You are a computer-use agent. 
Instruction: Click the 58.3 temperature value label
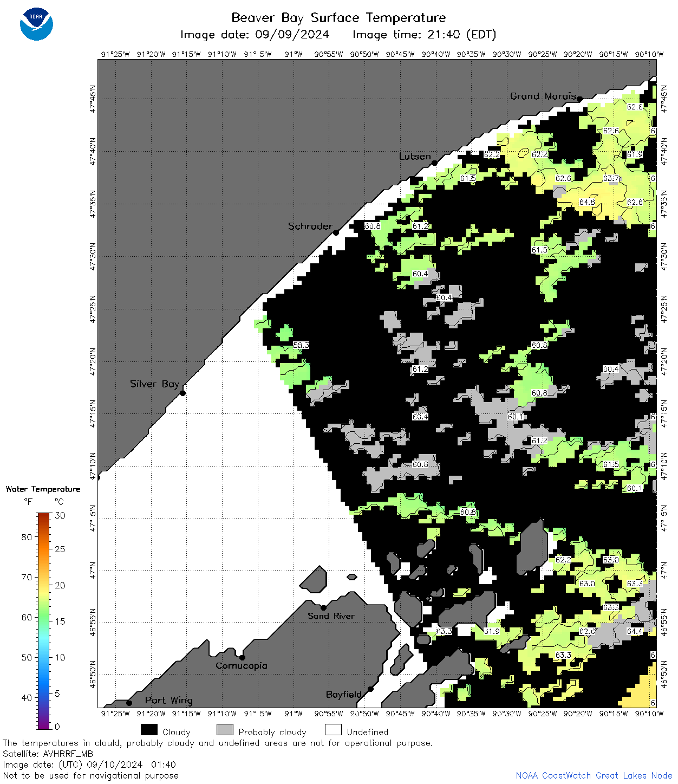click(301, 345)
